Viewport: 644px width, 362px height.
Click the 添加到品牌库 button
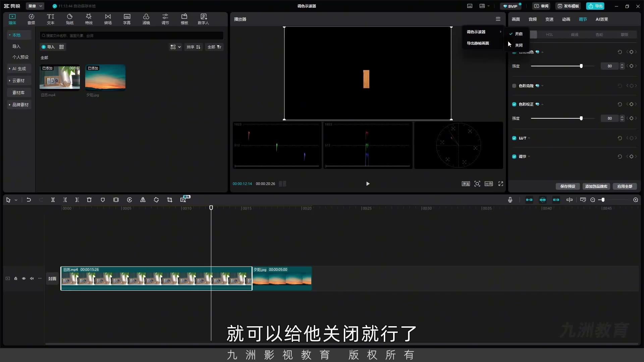click(596, 186)
